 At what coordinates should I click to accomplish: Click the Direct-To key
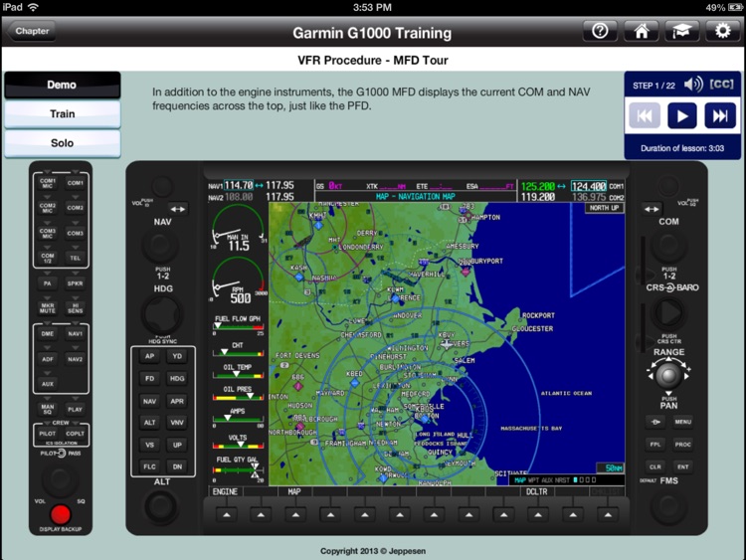655,422
